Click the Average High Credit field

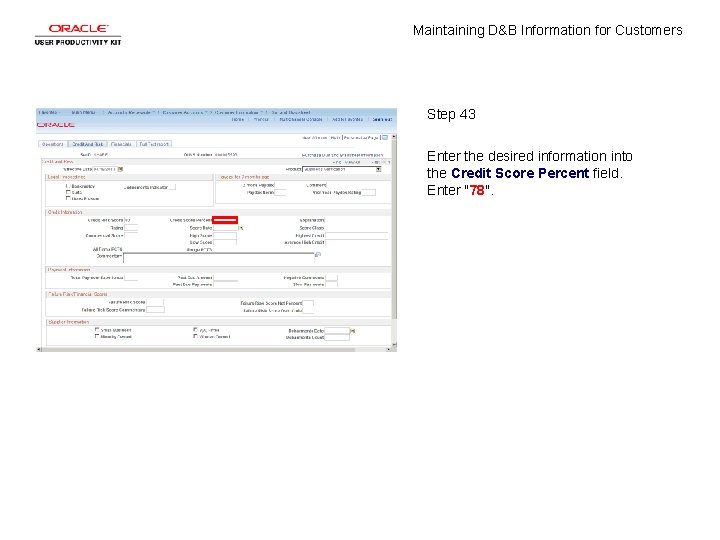356,242
